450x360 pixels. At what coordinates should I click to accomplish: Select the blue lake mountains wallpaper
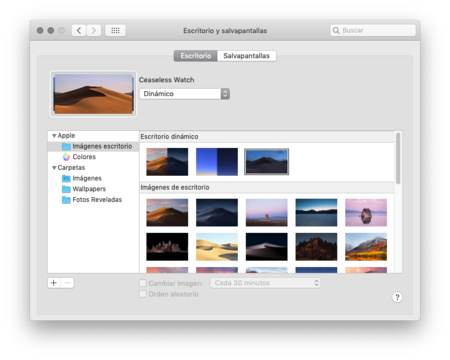(316, 213)
